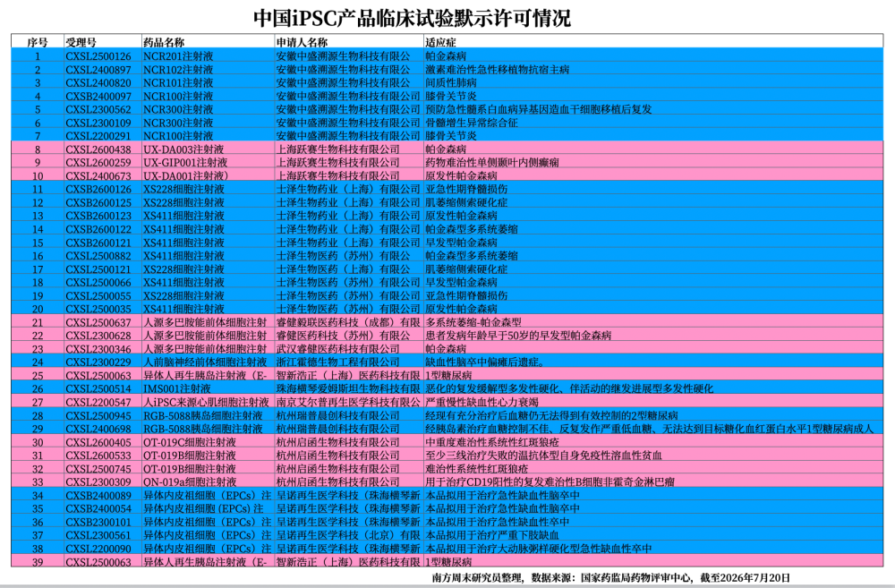Select applicant 南京艾尔普再生医学科技有限公
The width and height of the screenshot is (895, 588).
(348, 402)
